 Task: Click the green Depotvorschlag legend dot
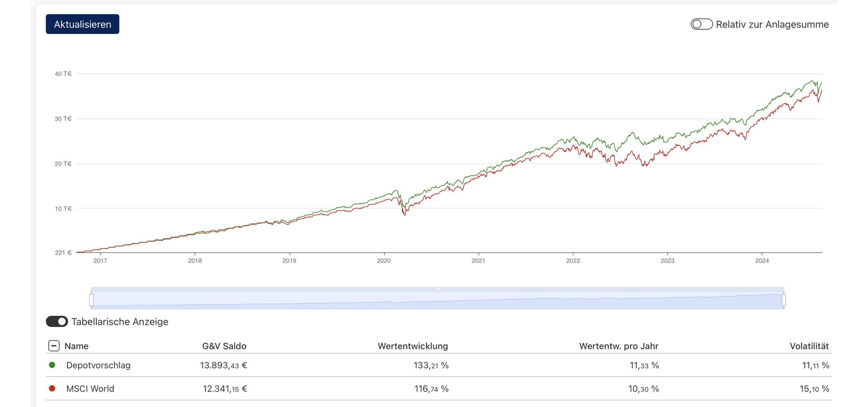click(x=52, y=365)
